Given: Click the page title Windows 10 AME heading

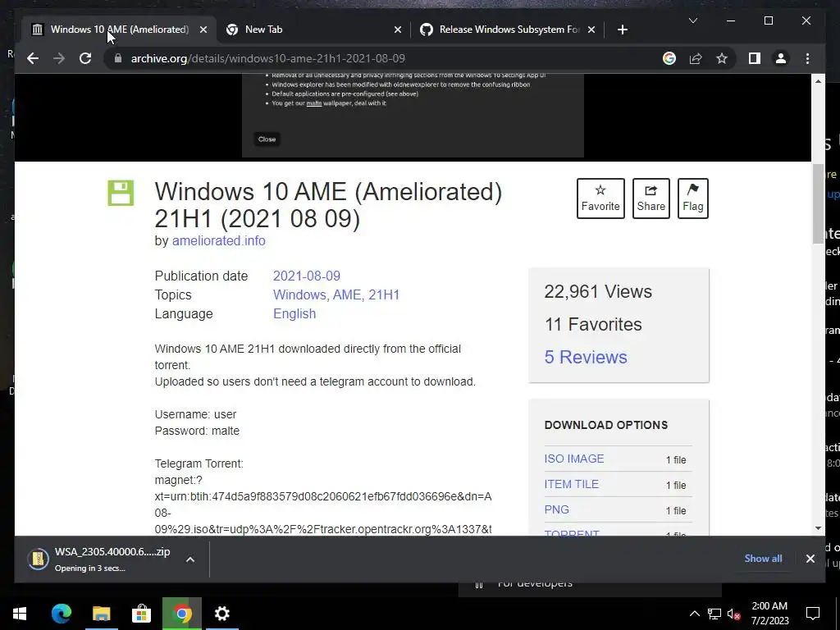Looking at the screenshot, I should click(x=328, y=204).
